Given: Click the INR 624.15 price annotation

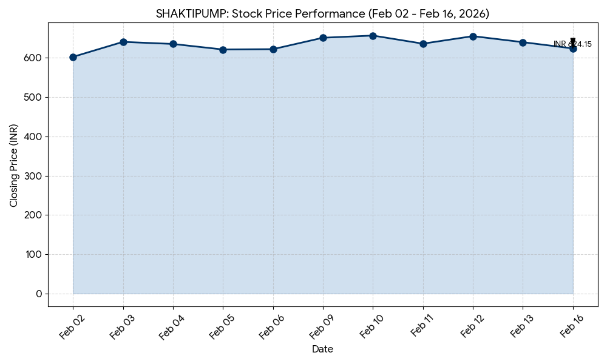Looking at the screenshot, I should (572, 44).
